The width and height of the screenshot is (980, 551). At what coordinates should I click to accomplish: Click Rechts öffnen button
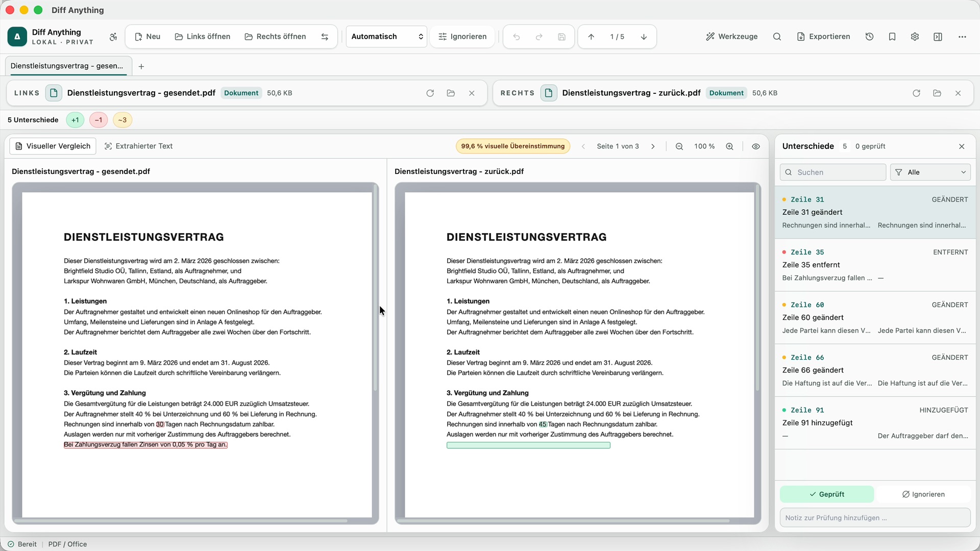coord(275,37)
